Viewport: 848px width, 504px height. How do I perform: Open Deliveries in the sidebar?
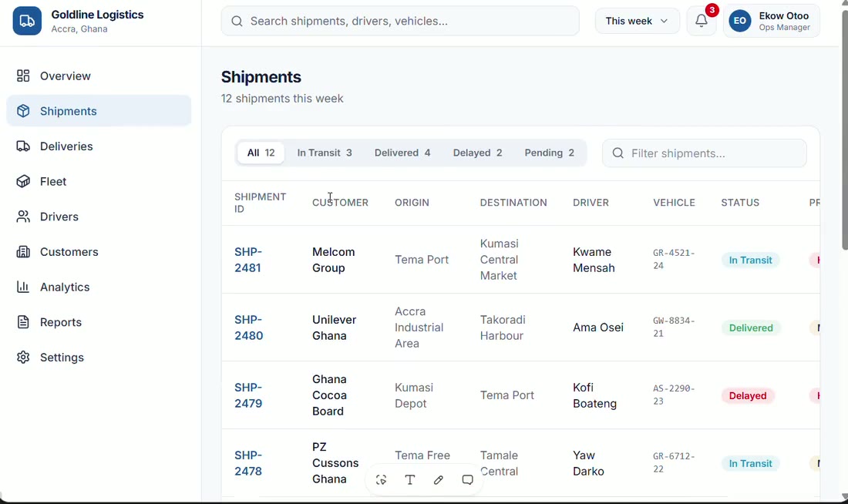click(99, 146)
